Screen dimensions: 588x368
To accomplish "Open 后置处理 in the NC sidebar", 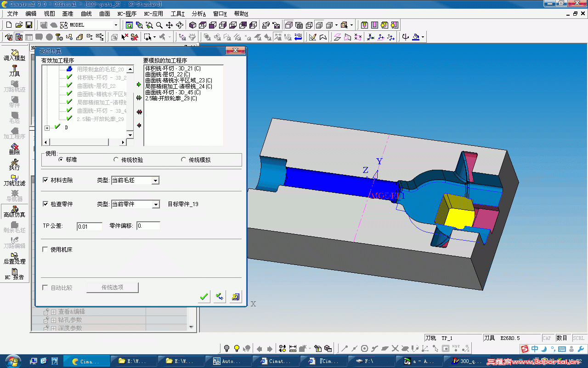I will pos(14,259).
